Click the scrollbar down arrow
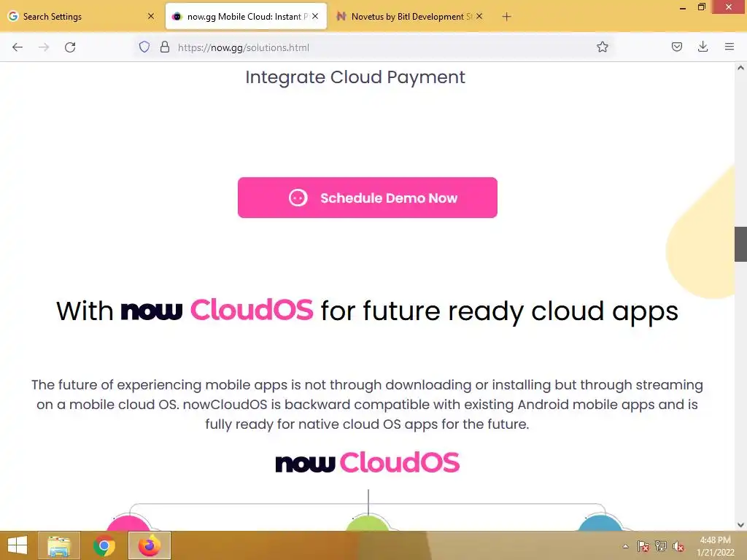 pyautogui.click(x=740, y=525)
